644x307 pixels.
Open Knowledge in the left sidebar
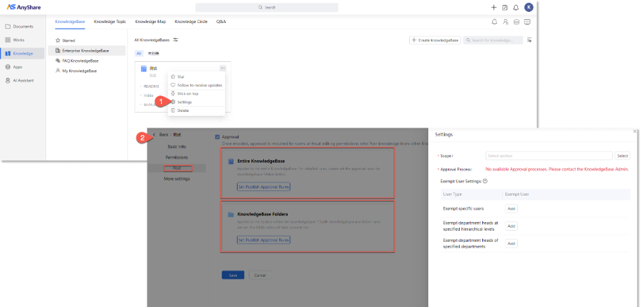click(x=22, y=53)
